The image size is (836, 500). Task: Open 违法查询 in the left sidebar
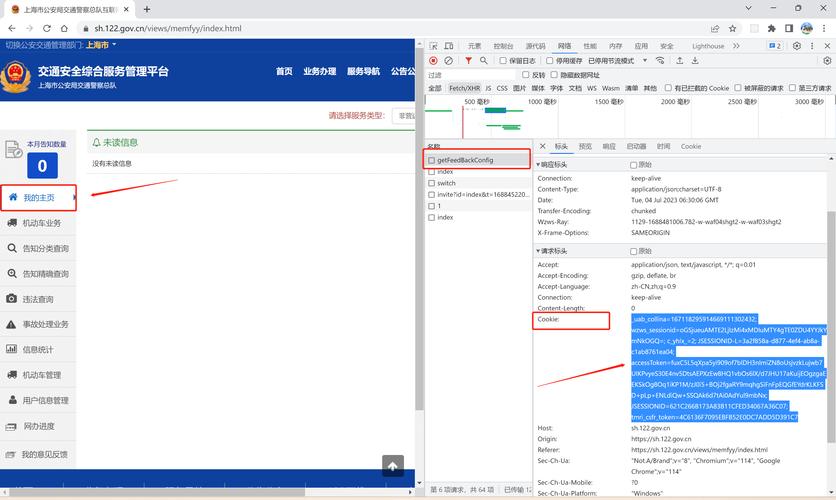tap(38, 299)
